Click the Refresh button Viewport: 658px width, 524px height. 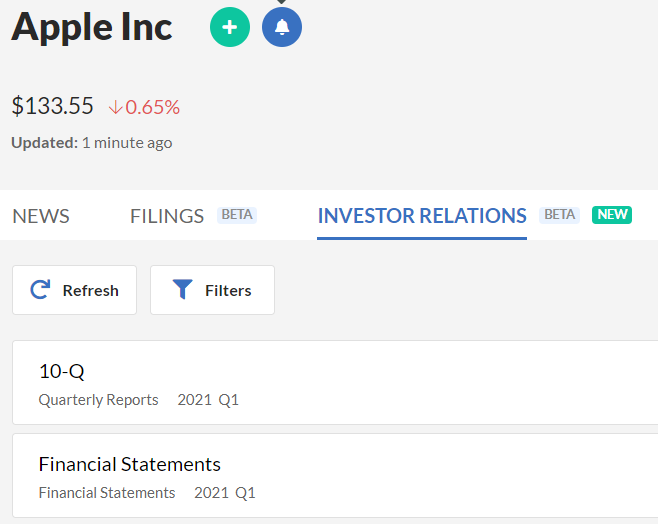click(x=75, y=290)
